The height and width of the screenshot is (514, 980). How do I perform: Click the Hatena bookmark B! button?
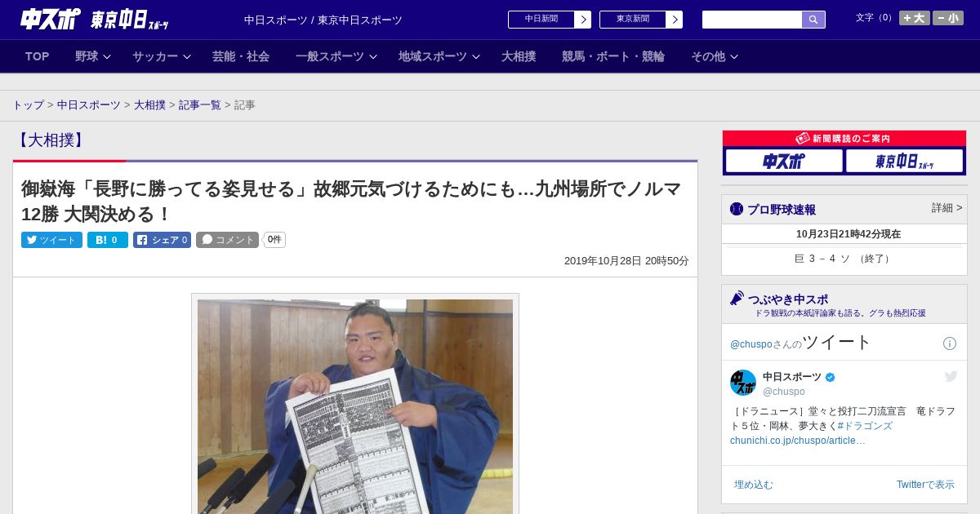point(108,240)
